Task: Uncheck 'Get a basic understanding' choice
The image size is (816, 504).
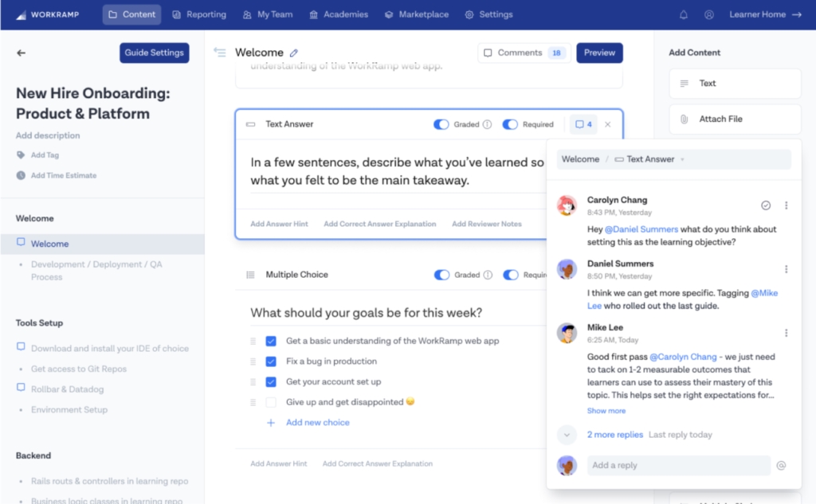Action: coord(271,342)
